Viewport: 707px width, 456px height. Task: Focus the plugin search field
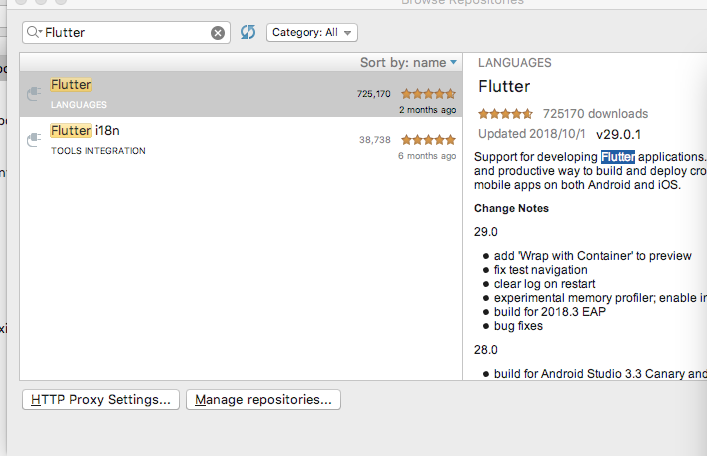126,32
